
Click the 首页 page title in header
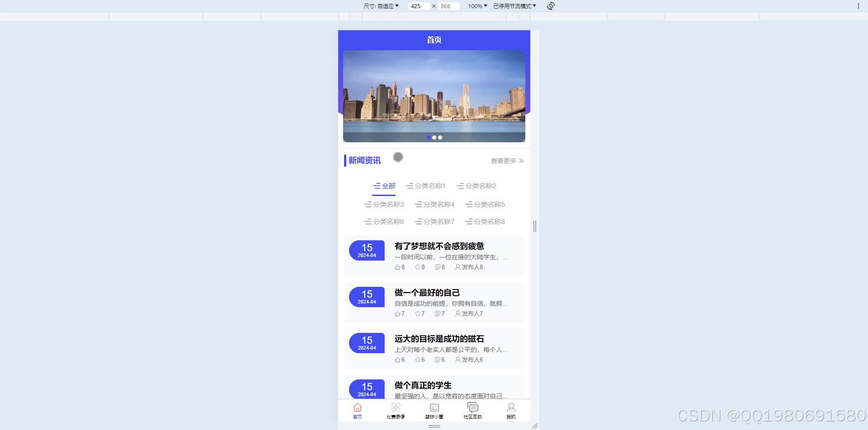(x=434, y=40)
